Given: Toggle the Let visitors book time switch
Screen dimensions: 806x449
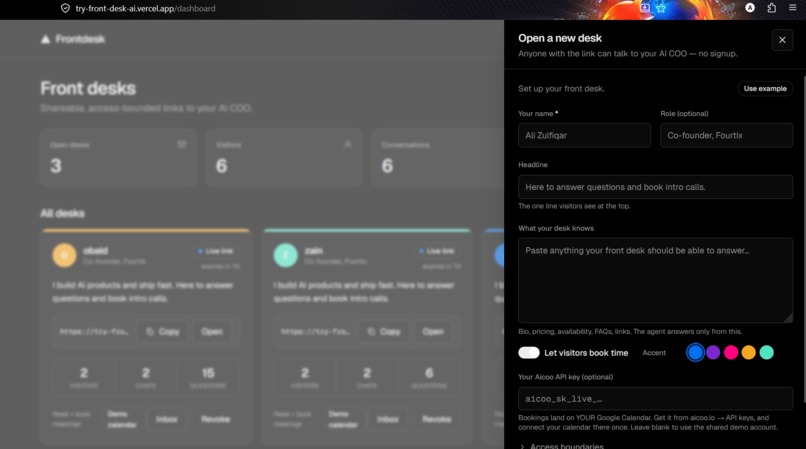Looking at the screenshot, I should (529, 352).
